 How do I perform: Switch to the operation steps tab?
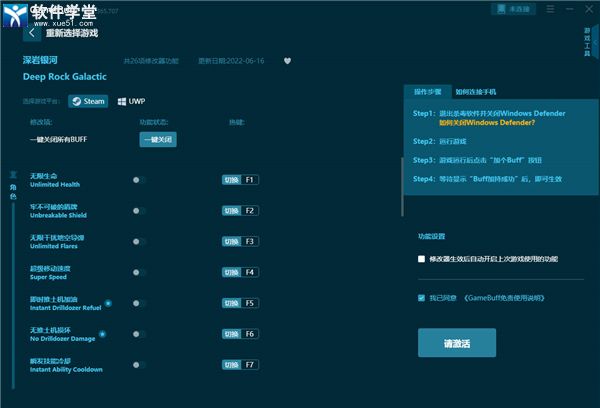click(x=427, y=92)
